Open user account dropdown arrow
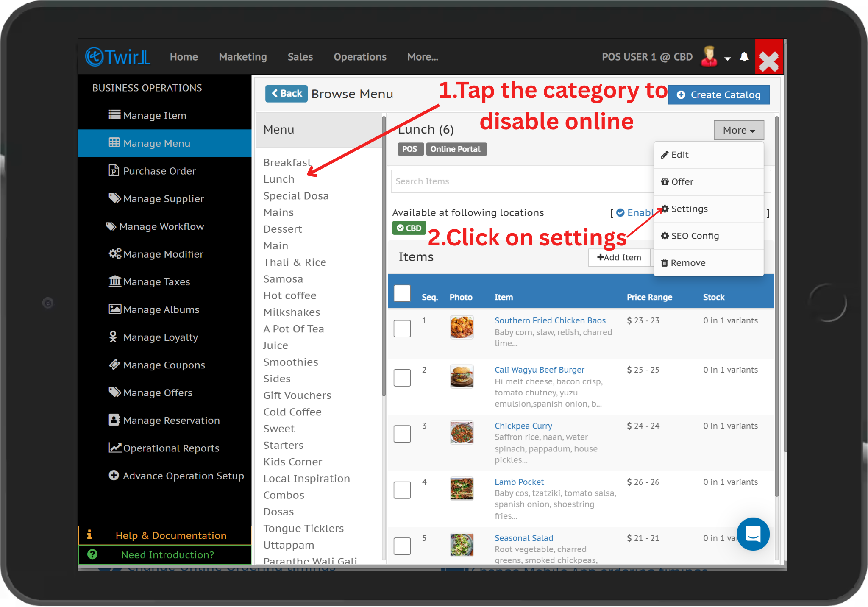868x607 pixels. pyautogui.click(x=727, y=58)
